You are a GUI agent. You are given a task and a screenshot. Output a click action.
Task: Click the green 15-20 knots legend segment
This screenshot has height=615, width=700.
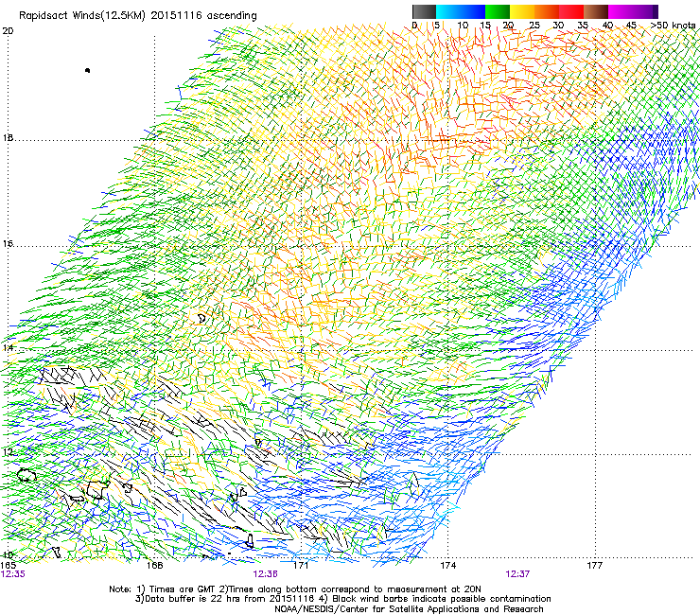coord(498,11)
